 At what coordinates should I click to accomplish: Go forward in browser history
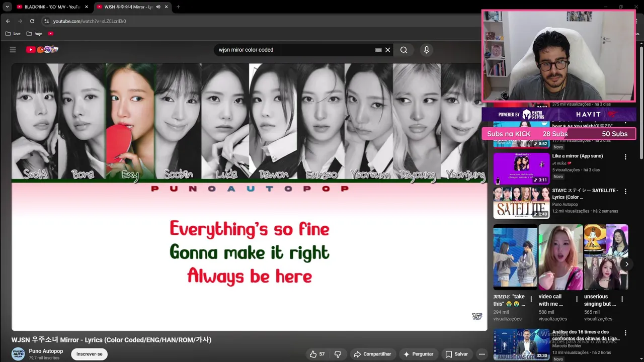20,21
